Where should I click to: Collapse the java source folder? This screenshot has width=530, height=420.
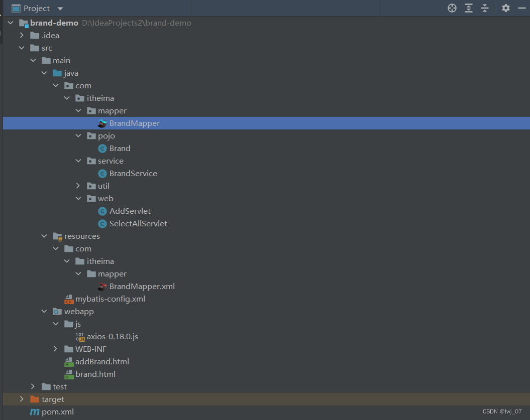point(44,73)
